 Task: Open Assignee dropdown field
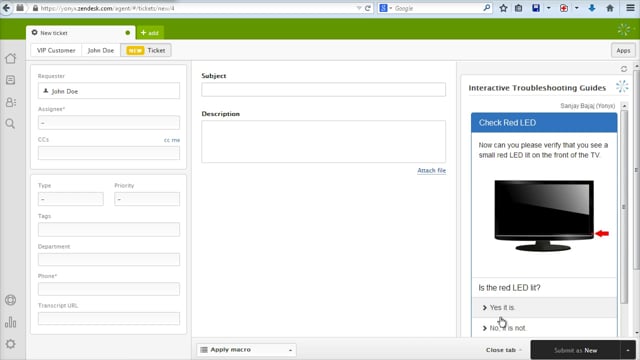[x=109, y=122]
